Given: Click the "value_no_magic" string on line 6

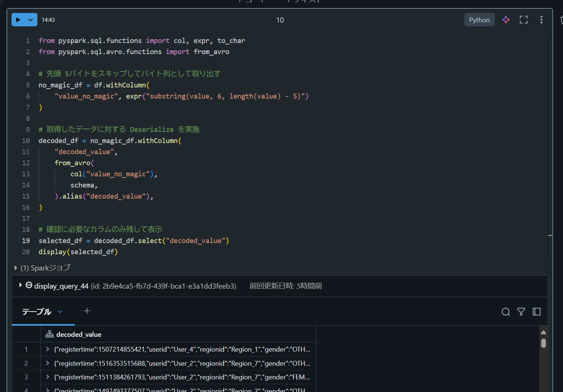Looking at the screenshot, I should pos(87,96).
